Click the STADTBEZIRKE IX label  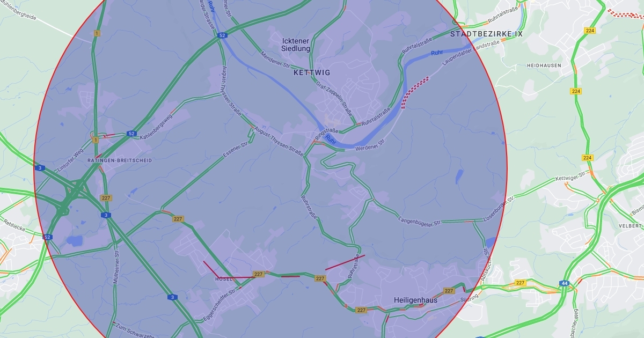pos(486,33)
